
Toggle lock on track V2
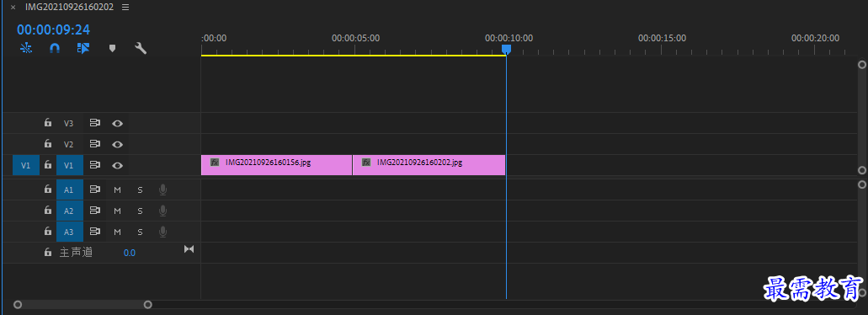[48, 144]
